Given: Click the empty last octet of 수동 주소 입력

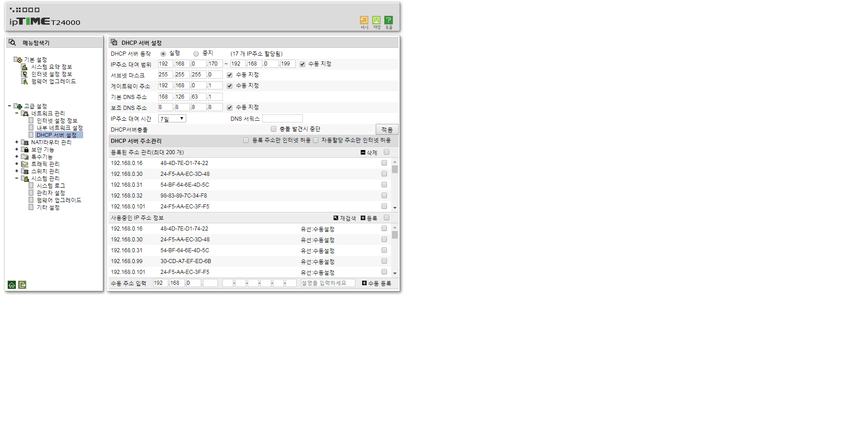Looking at the screenshot, I should (210, 283).
